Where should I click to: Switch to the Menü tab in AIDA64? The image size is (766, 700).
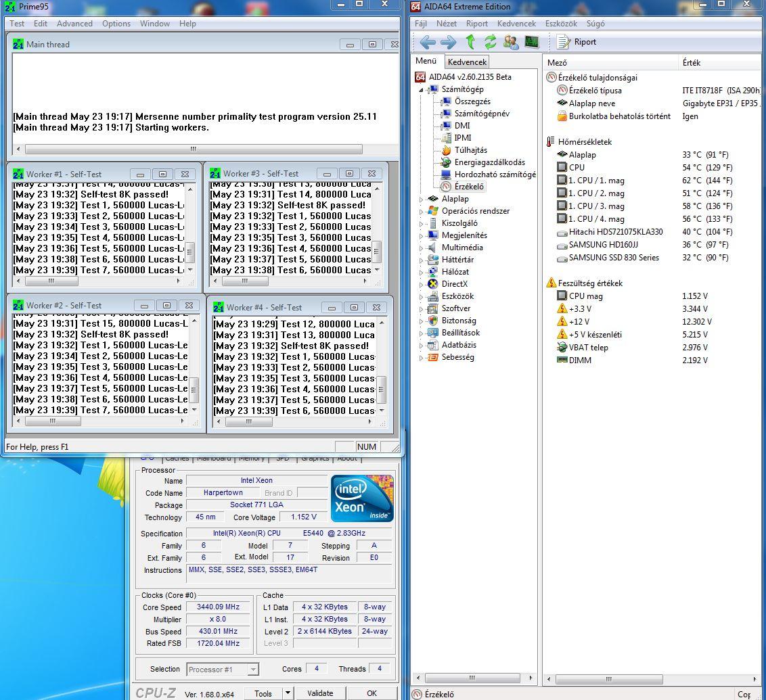coord(426,61)
